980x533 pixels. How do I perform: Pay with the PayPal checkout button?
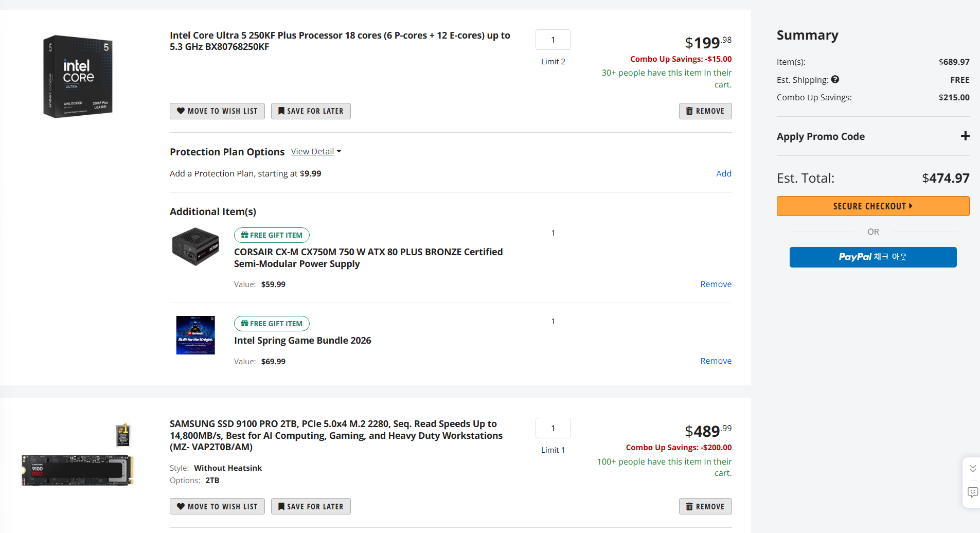(873, 257)
